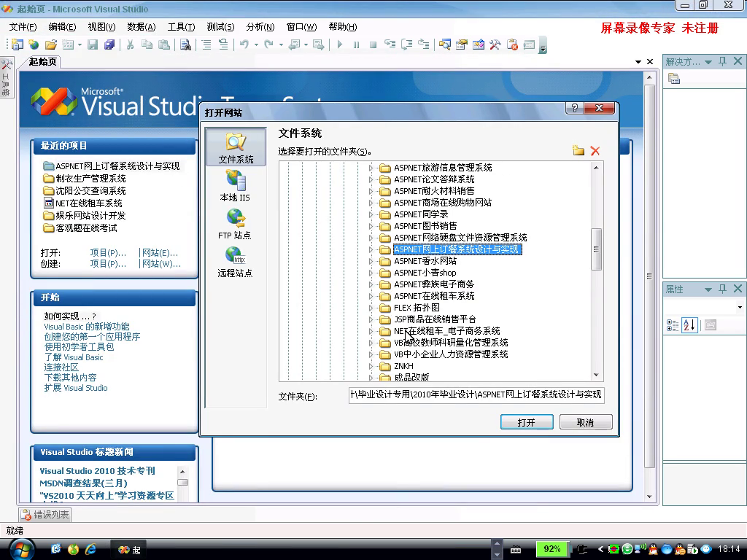The width and height of the screenshot is (747, 560).
Task: Click the 取消 button in dialog
Action: tap(586, 422)
